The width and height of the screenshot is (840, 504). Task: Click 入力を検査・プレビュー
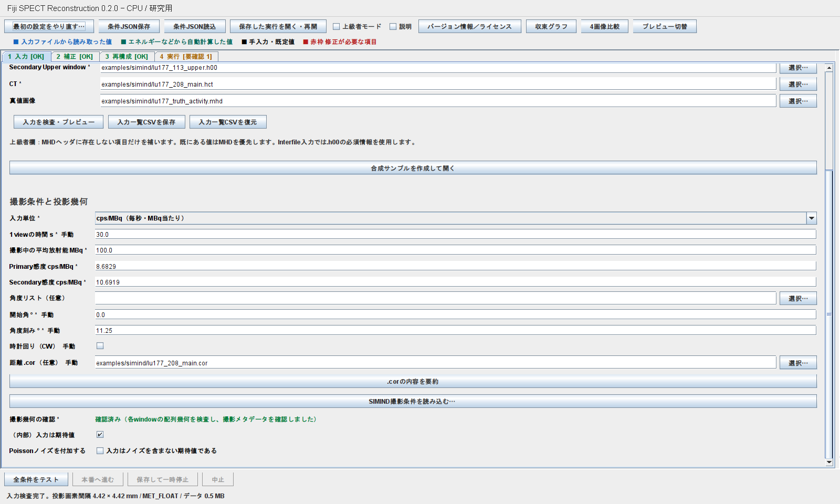coord(58,122)
